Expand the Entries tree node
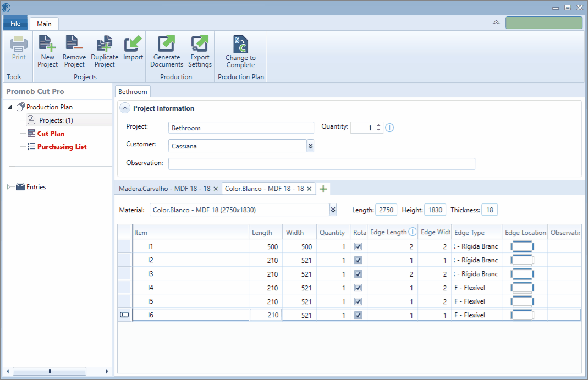 (x=9, y=186)
